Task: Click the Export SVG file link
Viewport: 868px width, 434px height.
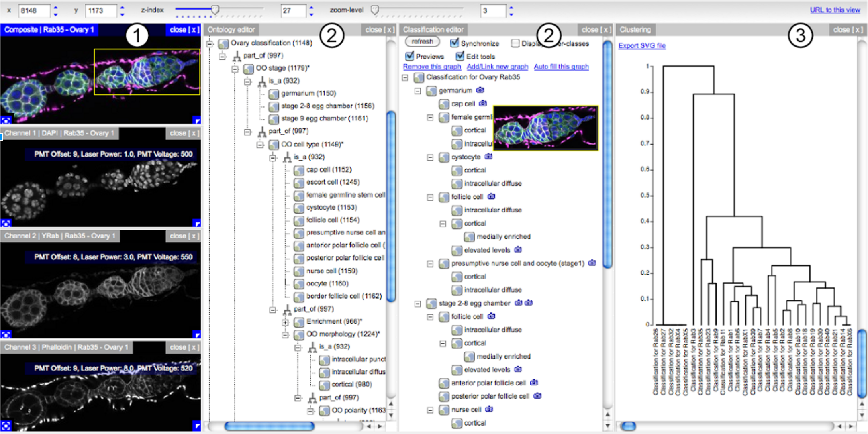Action: point(641,45)
